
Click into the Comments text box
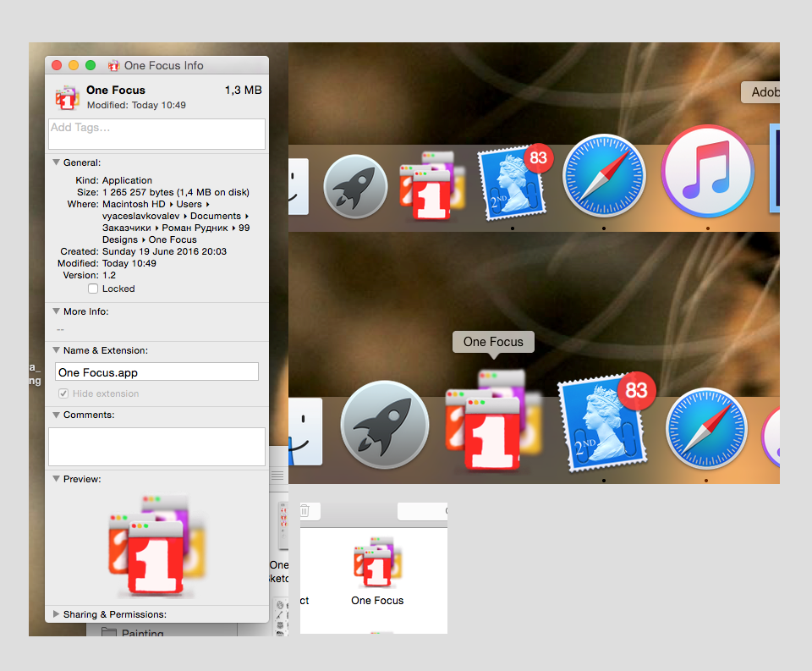157,447
